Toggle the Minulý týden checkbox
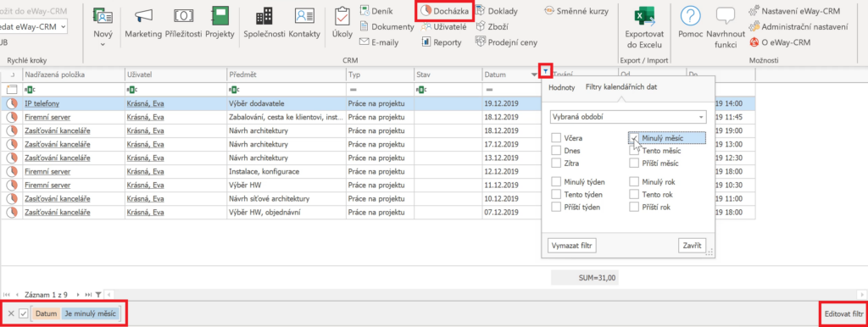 (556, 181)
